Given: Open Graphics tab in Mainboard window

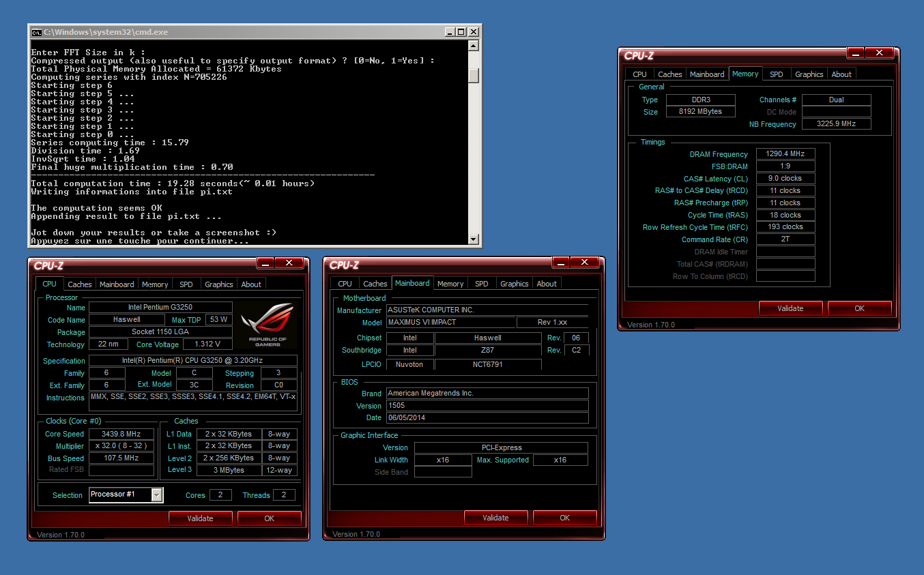Looking at the screenshot, I should tap(515, 284).
